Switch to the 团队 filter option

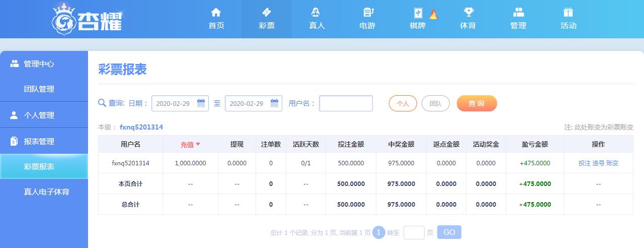pyautogui.click(x=435, y=103)
